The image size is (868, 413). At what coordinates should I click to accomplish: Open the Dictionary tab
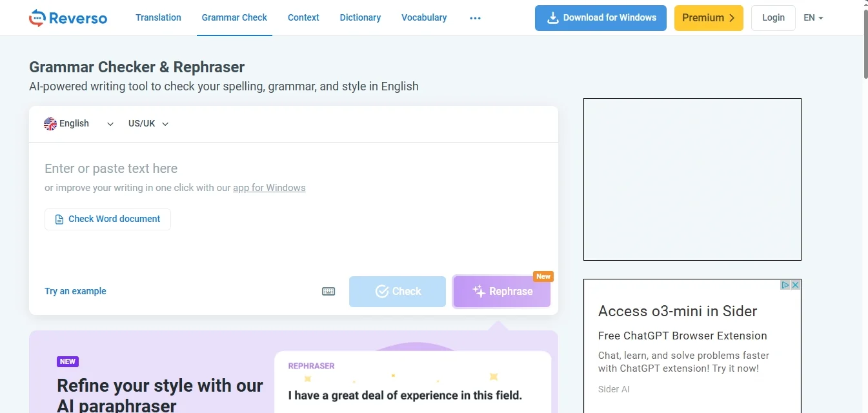[x=360, y=17]
